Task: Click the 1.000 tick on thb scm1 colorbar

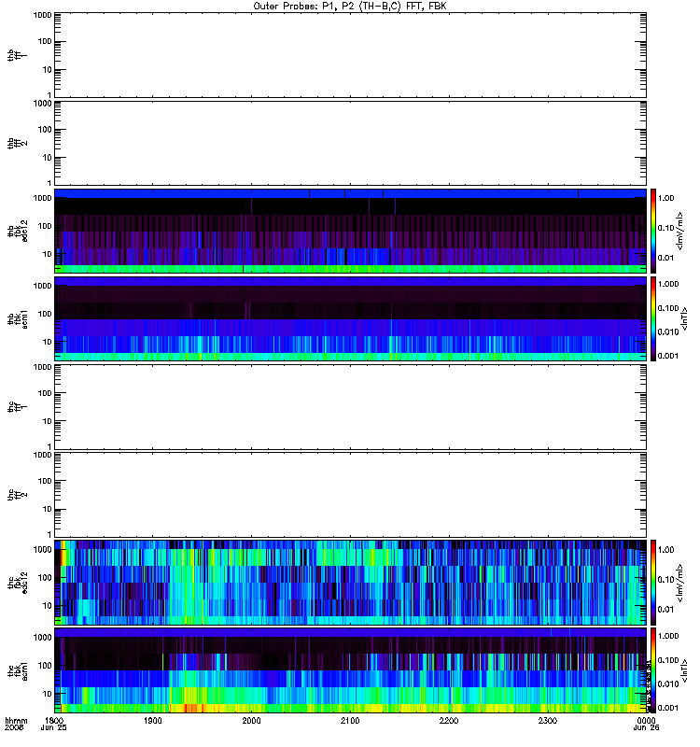Action: 668,284
